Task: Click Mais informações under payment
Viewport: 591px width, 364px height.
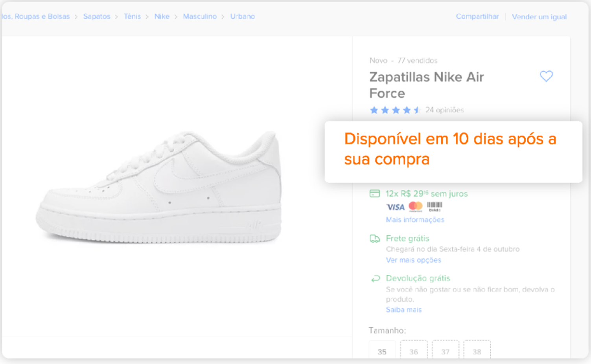Action: point(415,220)
